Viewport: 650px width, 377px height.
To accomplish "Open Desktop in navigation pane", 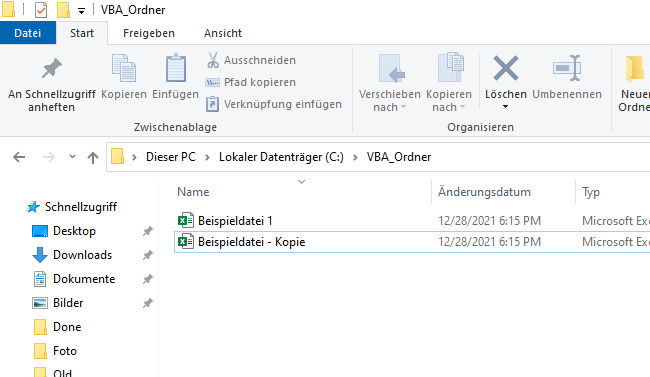I will [74, 231].
